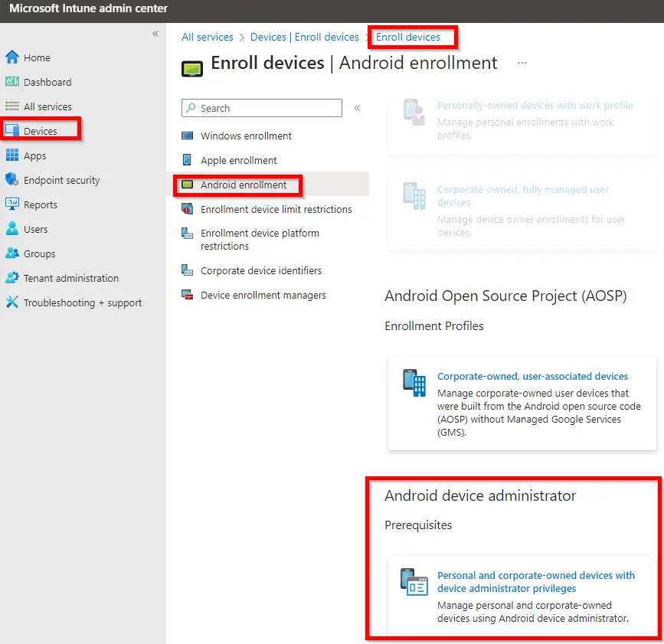
Task: Click the Android device administrator heading
Action: [x=480, y=495]
